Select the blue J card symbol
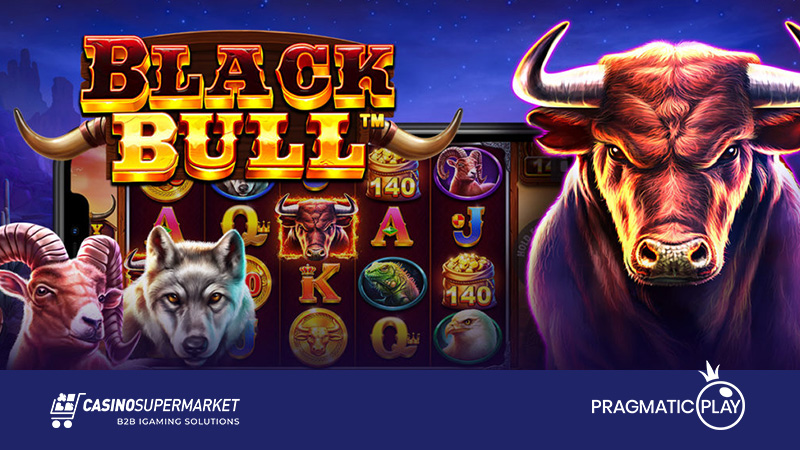Viewport: 800px width, 450px height. (467, 227)
